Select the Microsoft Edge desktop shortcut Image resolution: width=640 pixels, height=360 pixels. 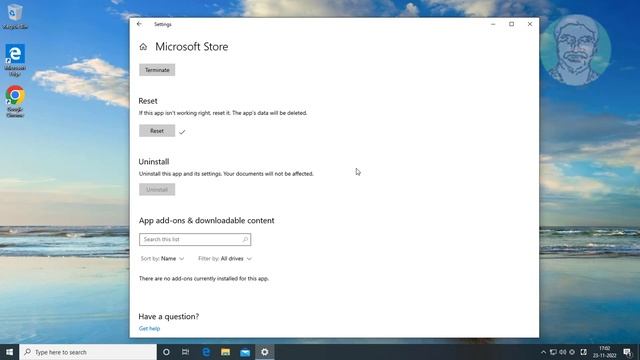click(x=15, y=60)
